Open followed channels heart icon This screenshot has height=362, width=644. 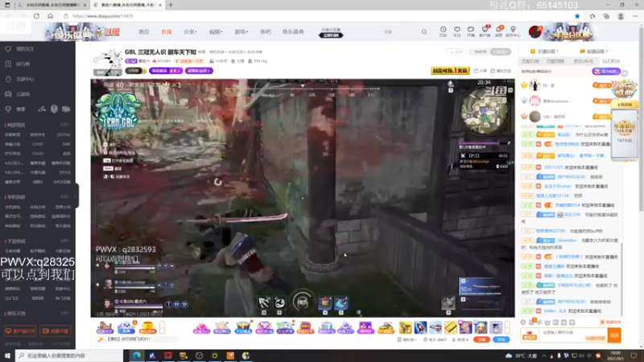(456, 31)
